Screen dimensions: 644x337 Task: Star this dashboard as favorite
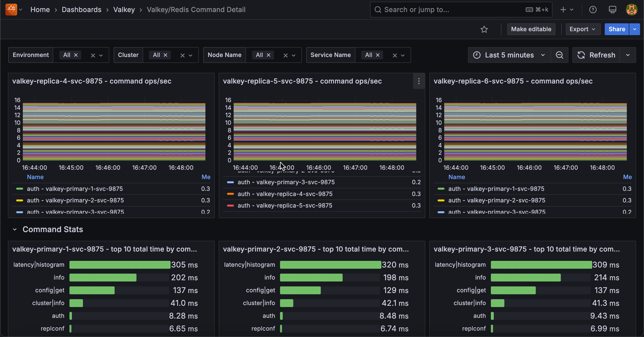coord(484,29)
